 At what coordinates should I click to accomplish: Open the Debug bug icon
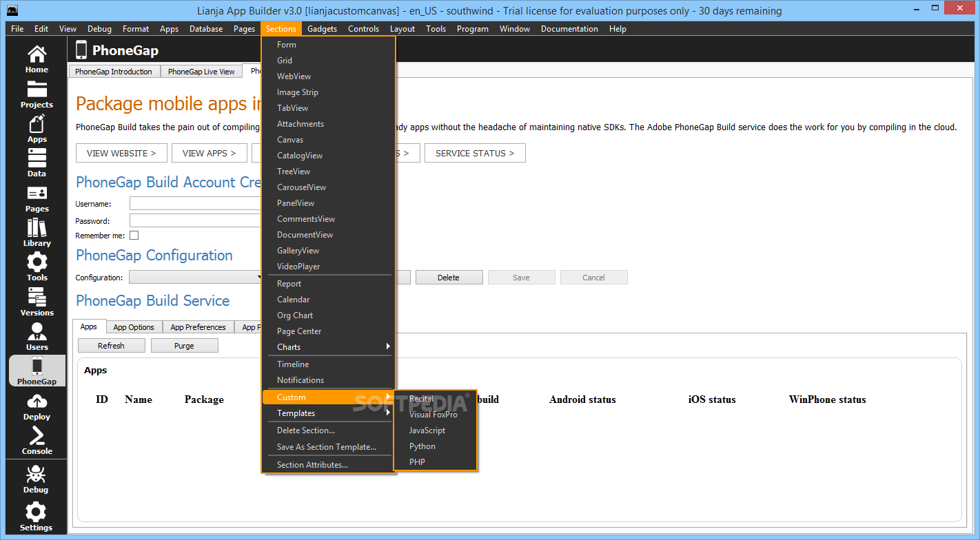point(36,479)
